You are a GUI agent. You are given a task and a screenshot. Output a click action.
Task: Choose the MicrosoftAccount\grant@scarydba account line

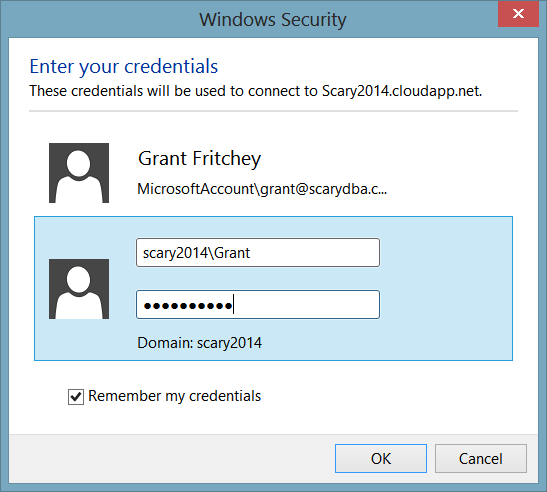click(262, 189)
